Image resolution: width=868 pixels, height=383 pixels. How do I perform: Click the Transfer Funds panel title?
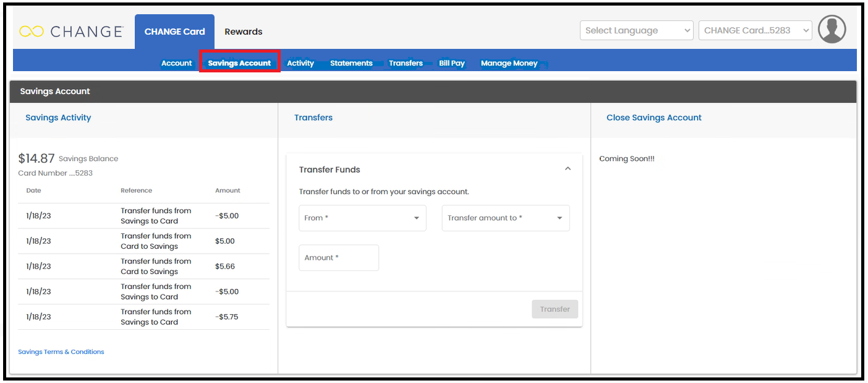(x=330, y=170)
